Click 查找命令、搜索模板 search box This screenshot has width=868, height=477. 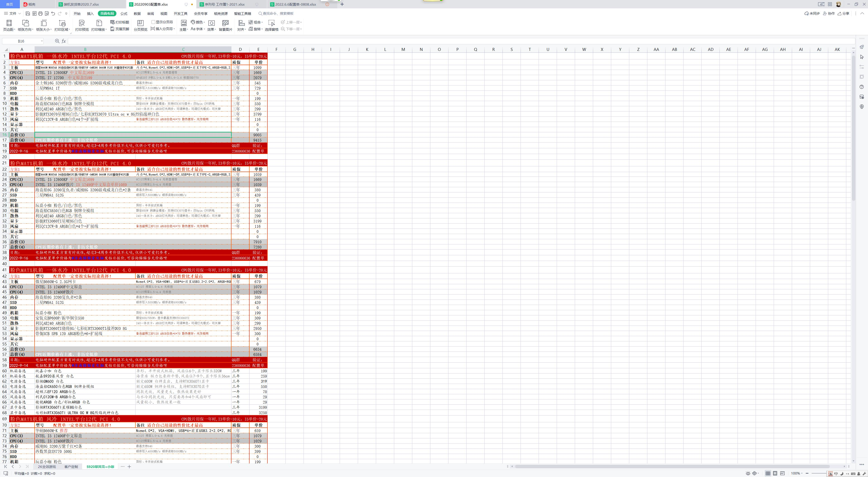(x=276, y=14)
